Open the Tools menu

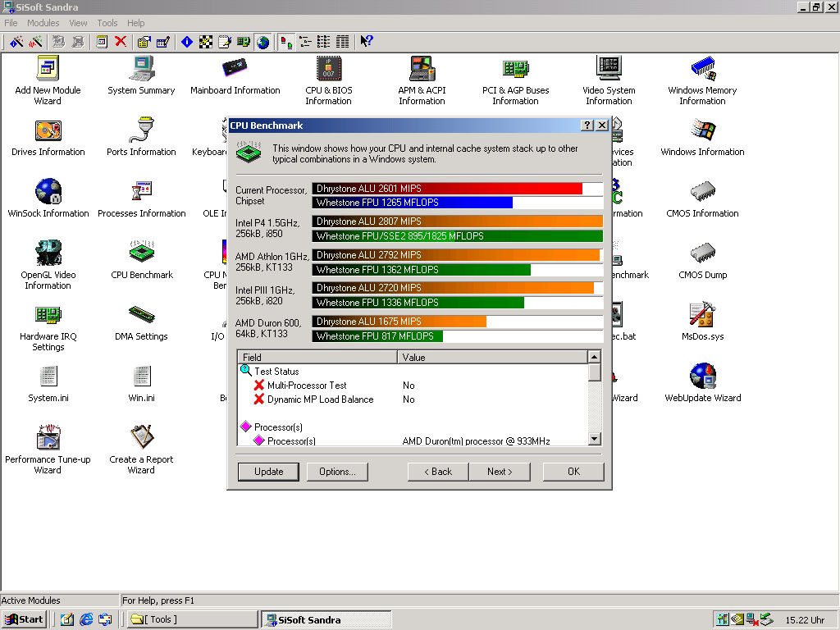(x=107, y=23)
